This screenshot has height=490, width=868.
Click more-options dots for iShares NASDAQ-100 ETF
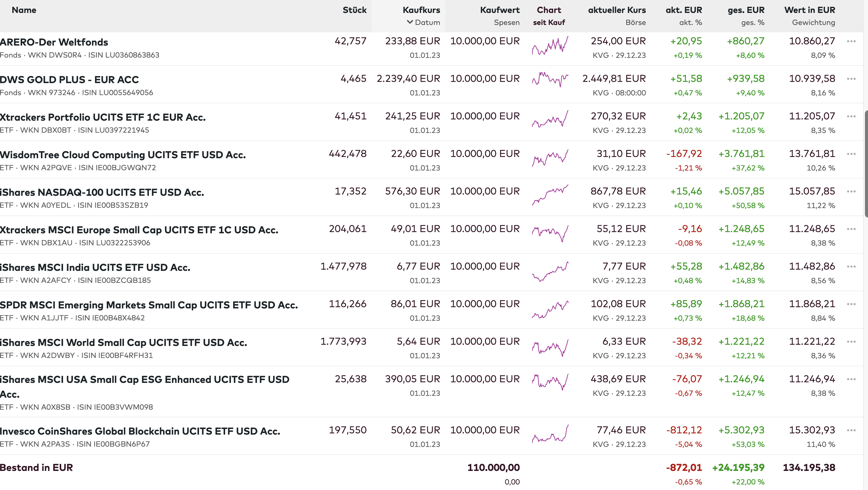851,191
